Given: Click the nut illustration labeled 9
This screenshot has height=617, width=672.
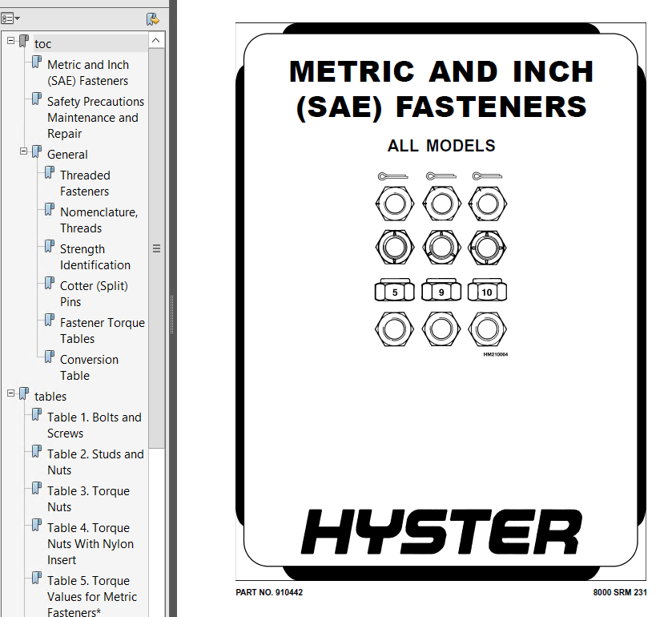Looking at the screenshot, I should click(x=441, y=291).
